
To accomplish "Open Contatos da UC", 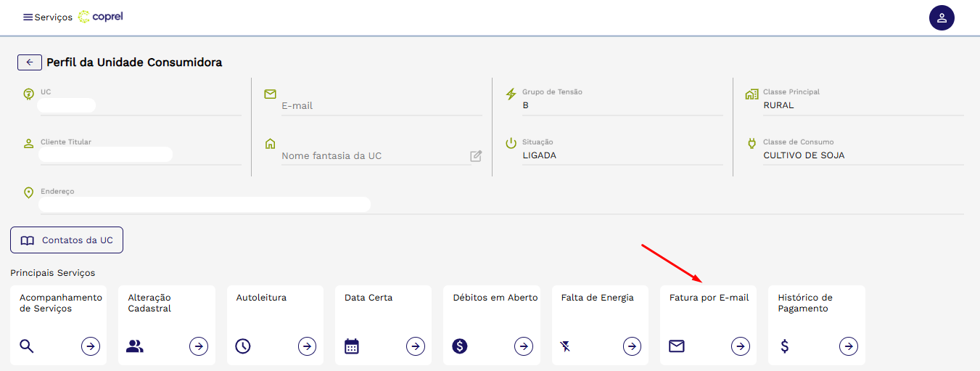I will click(x=67, y=240).
